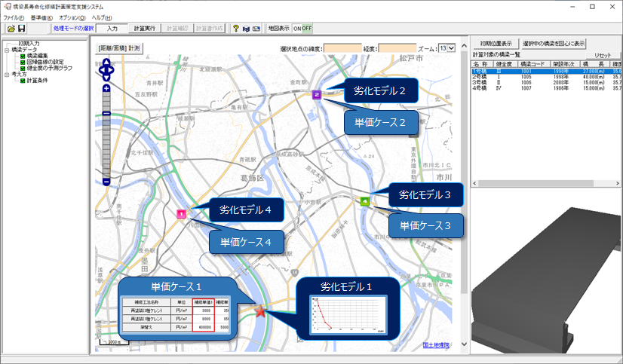
Task: Click the 橋長 column header
Action: tap(595, 64)
